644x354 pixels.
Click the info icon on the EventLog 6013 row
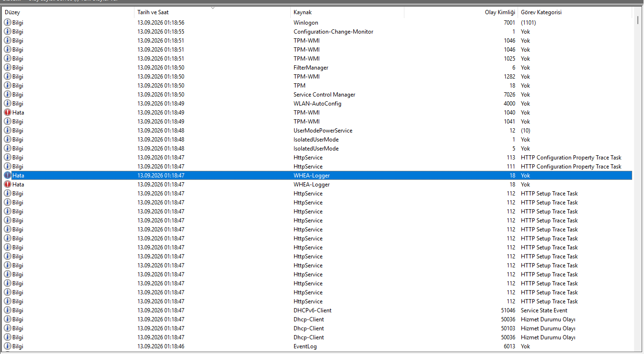pos(8,346)
